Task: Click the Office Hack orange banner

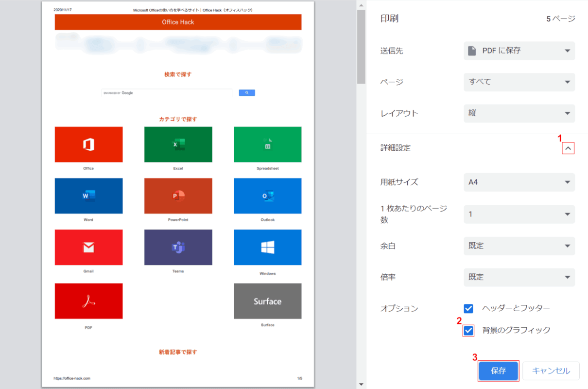Action: coord(178,22)
